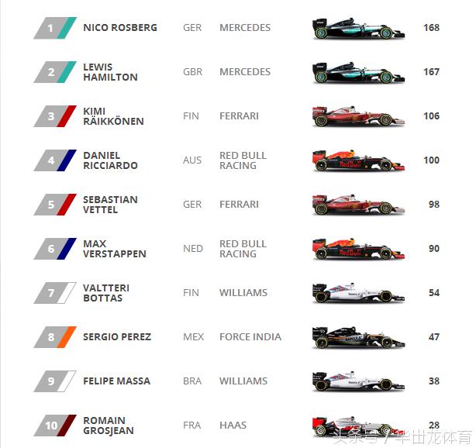Image resolution: width=476 pixels, height=448 pixels.
Task: Open Lewis Hamilton driver name link
Action: pyautogui.click(x=110, y=72)
